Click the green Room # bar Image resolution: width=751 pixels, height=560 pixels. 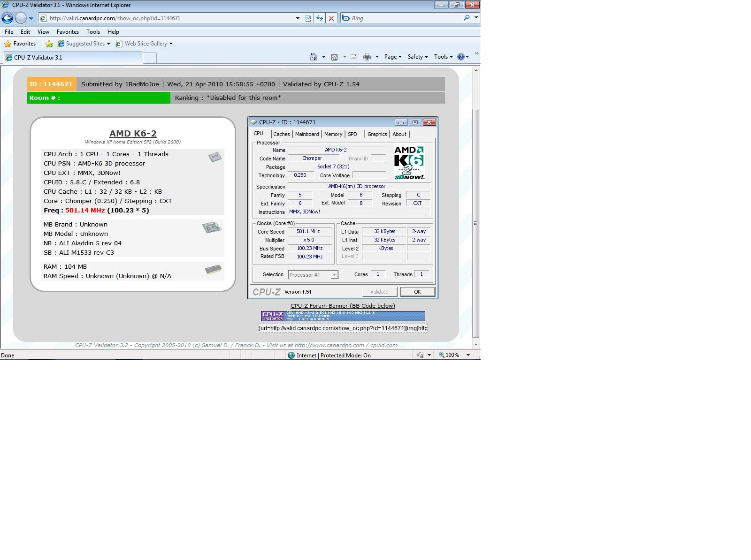pyautogui.click(x=99, y=98)
